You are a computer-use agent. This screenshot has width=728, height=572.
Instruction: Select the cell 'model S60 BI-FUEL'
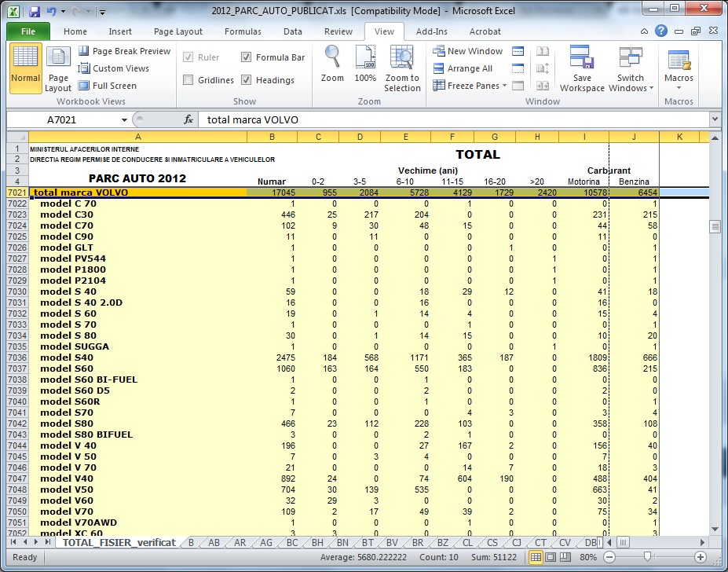click(137, 379)
